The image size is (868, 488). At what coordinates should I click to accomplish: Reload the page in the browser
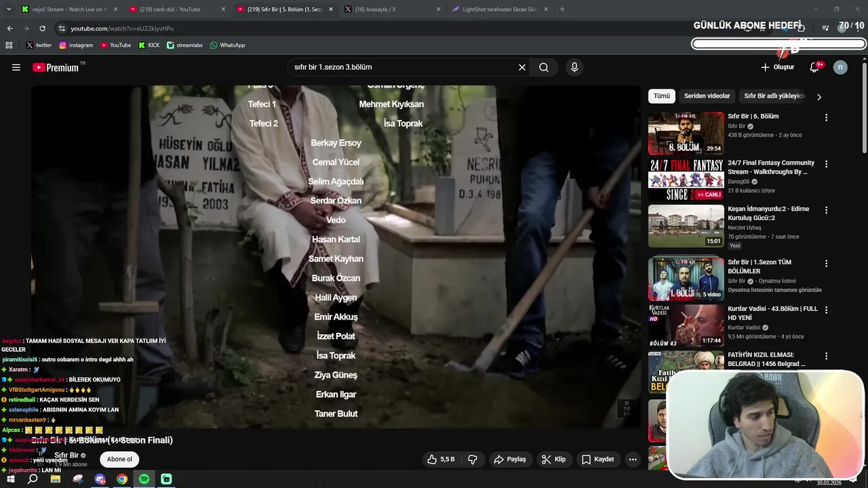click(42, 28)
